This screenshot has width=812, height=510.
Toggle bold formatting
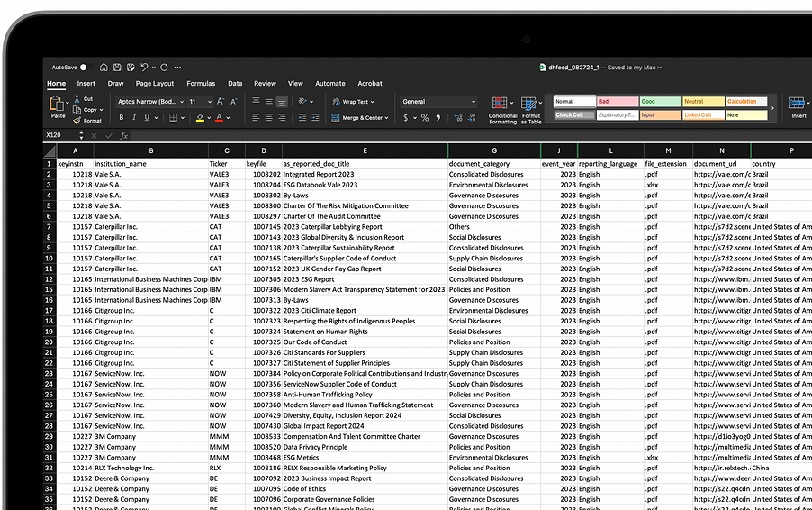122,118
